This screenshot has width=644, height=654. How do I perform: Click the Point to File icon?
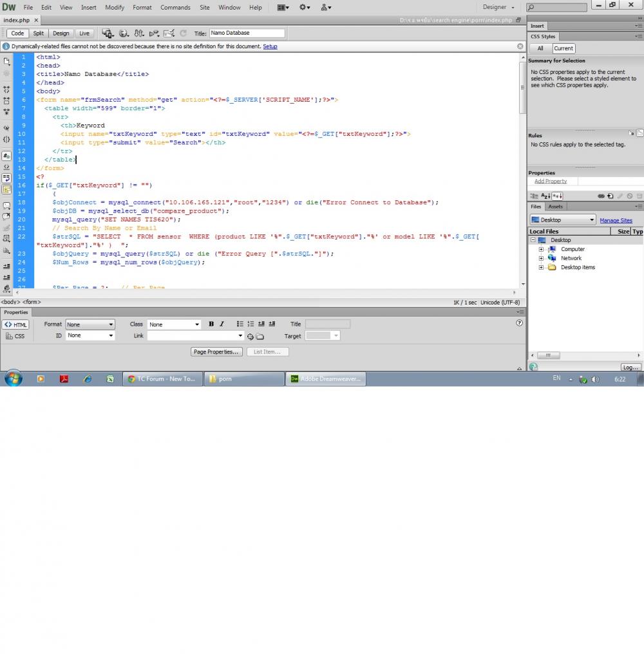point(250,337)
